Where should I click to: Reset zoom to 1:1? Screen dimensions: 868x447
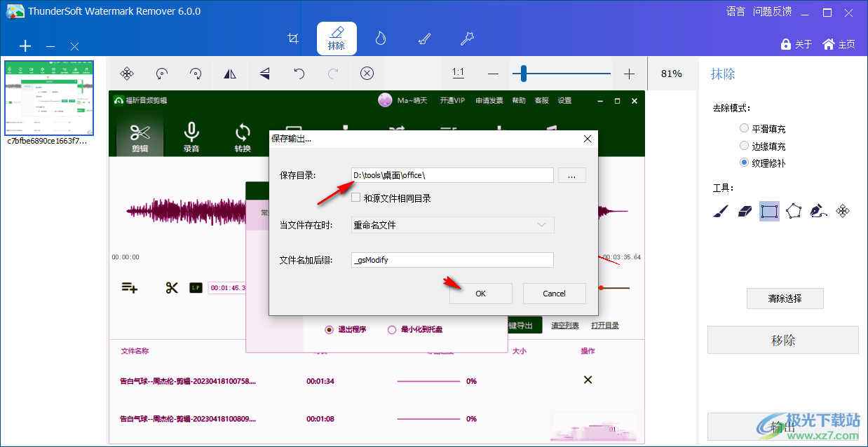tap(458, 73)
